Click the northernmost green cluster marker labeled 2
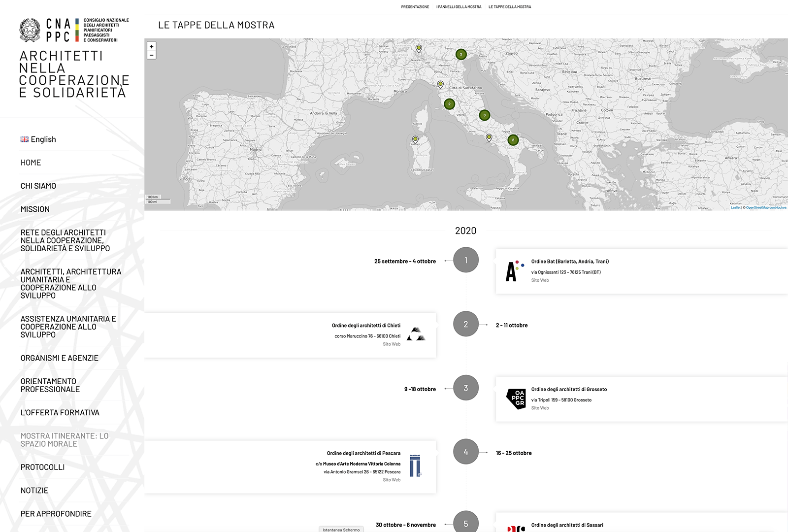The image size is (788, 532). click(461, 54)
